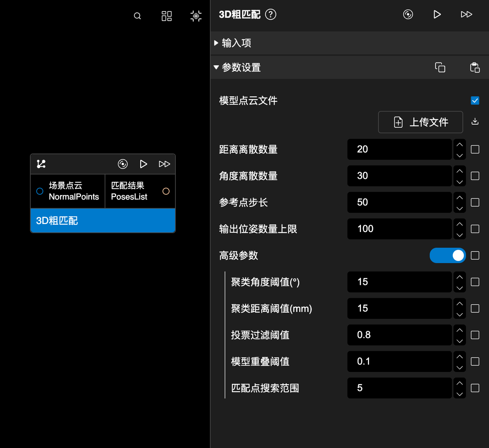Click the branch icon on node card
The image size is (489, 448).
(41, 164)
